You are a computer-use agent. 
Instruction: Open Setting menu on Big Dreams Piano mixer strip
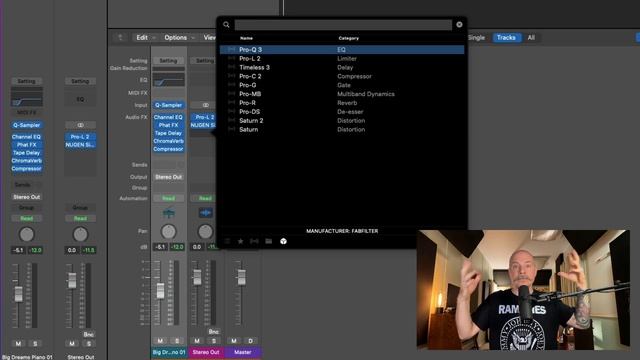[168, 60]
